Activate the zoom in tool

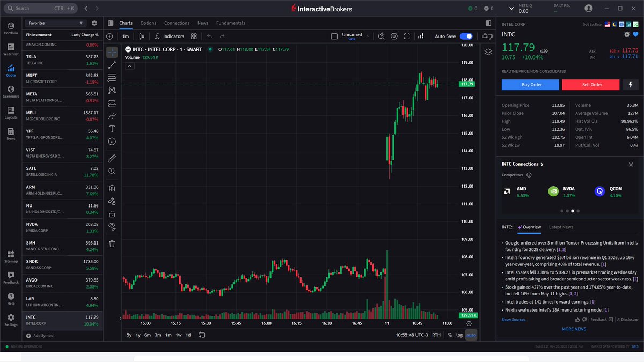[112, 171]
